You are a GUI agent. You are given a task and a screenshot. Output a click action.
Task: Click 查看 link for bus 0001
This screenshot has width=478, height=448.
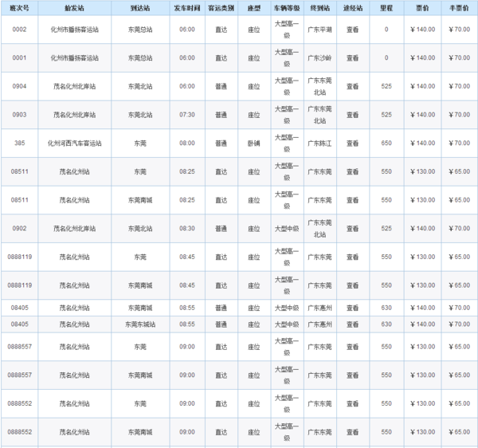(x=352, y=57)
